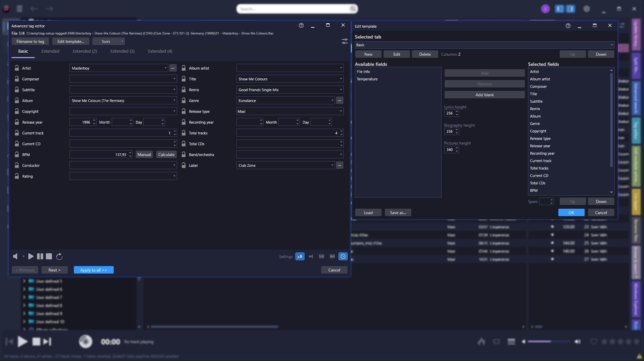Stop preview in tag editor

coord(49,256)
